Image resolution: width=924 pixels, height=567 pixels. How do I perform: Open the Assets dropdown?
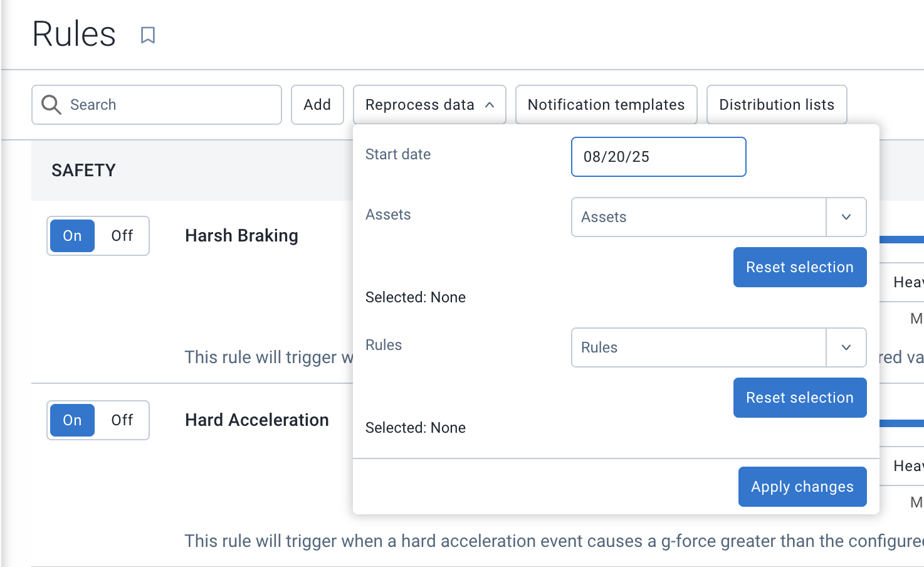point(846,217)
